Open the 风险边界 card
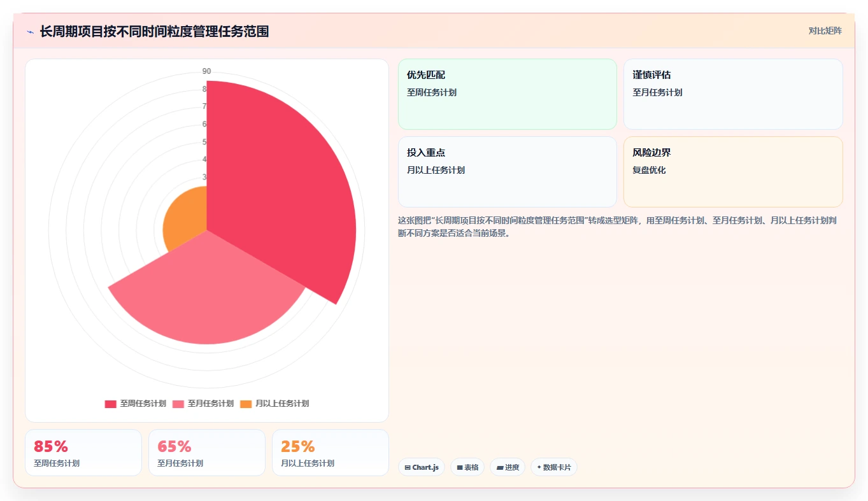 coord(733,172)
